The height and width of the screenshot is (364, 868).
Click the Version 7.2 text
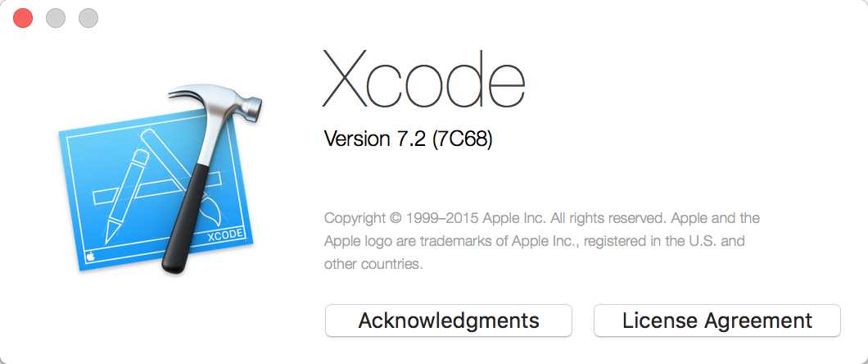click(x=375, y=139)
